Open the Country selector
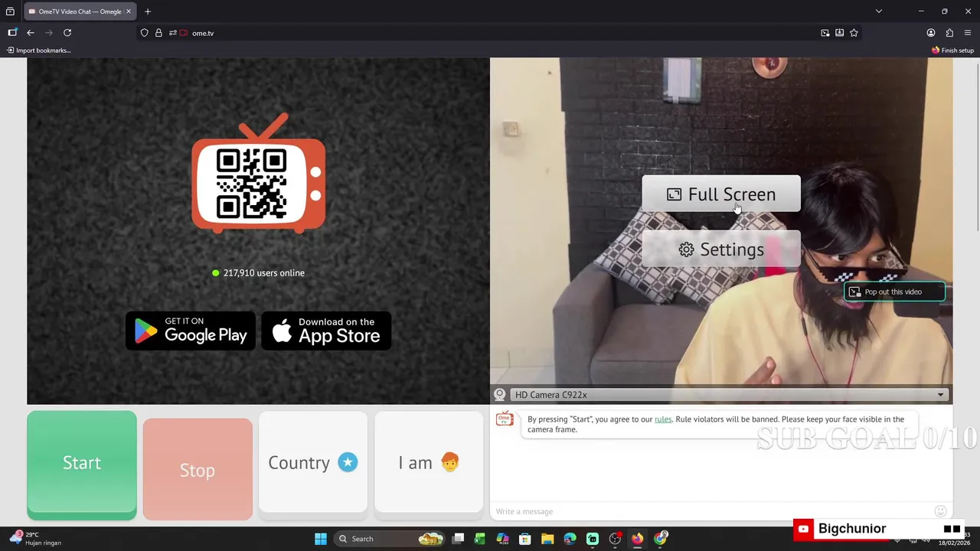Viewport: 980px width, 551px height. click(313, 463)
